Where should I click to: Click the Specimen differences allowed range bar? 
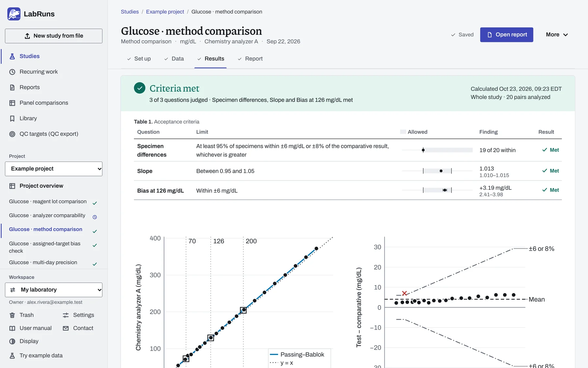pyautogui.click(x=437, y=150)
